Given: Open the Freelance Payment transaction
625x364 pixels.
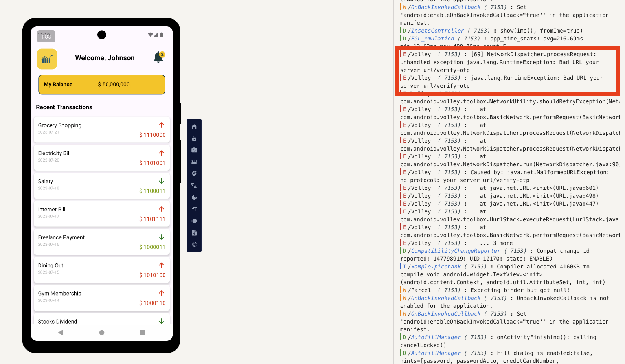Looking at the screenshot, I should coord(102,242).
